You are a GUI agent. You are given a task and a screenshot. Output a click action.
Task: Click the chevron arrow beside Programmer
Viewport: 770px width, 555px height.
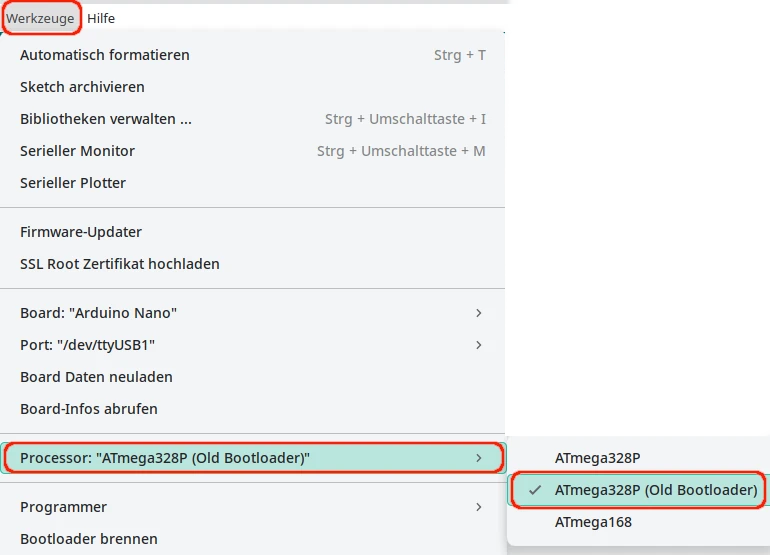click(479, 507)
